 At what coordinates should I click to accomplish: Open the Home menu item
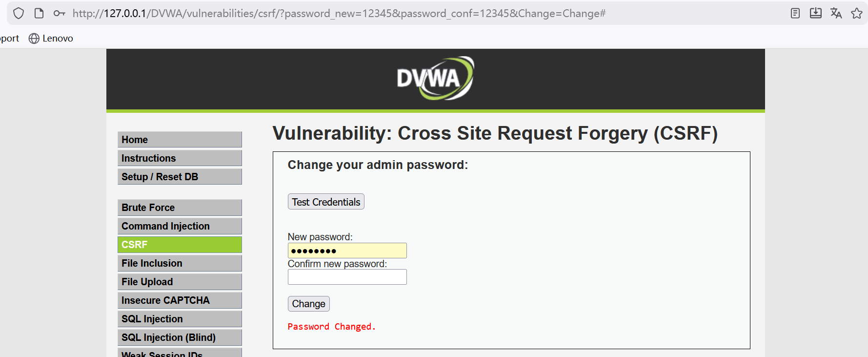pyautogui.click(x=180, y=140)
